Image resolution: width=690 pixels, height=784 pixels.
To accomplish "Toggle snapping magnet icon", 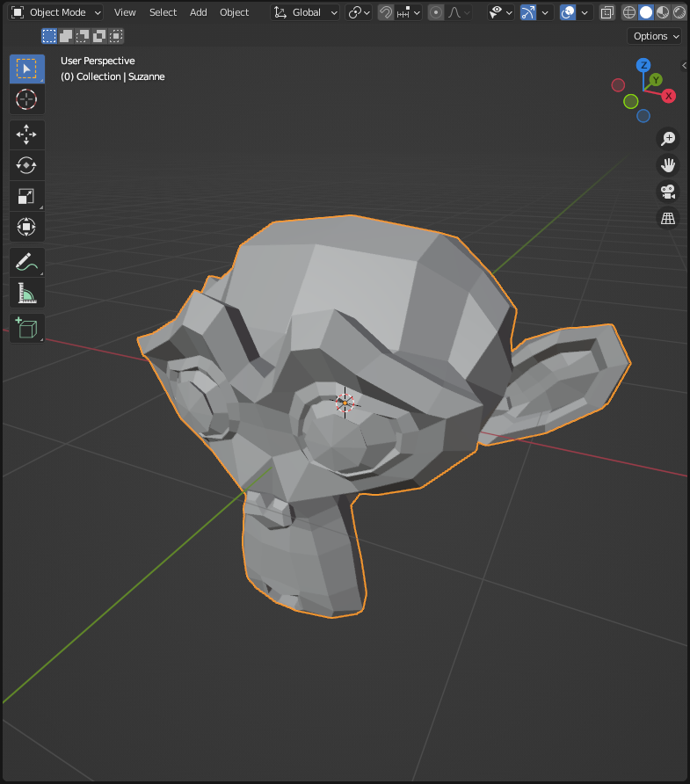I will (x=386, y=12).
